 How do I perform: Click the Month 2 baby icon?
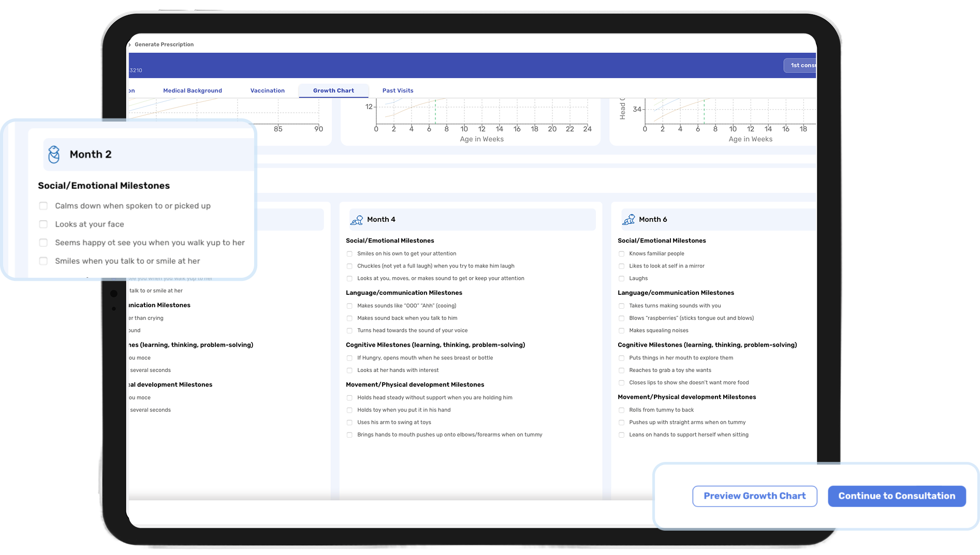tap(54, 154)
